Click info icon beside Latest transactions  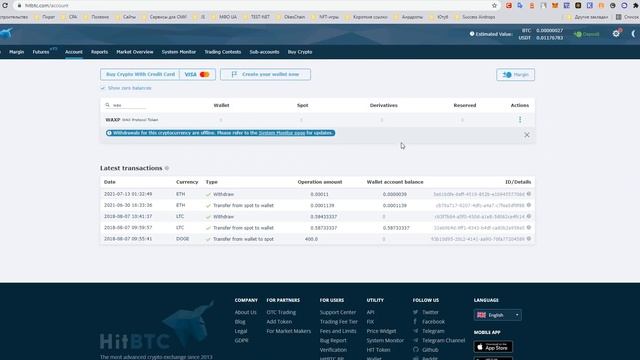(x=167, y=168)
